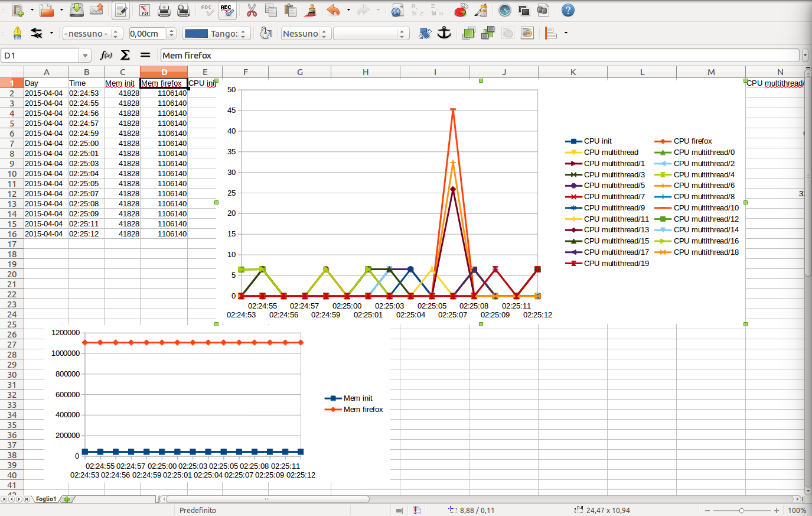This screenshot has height=516, width=812.
Task: Click the Cut scissors icon
Action: [x=252, y=10]
